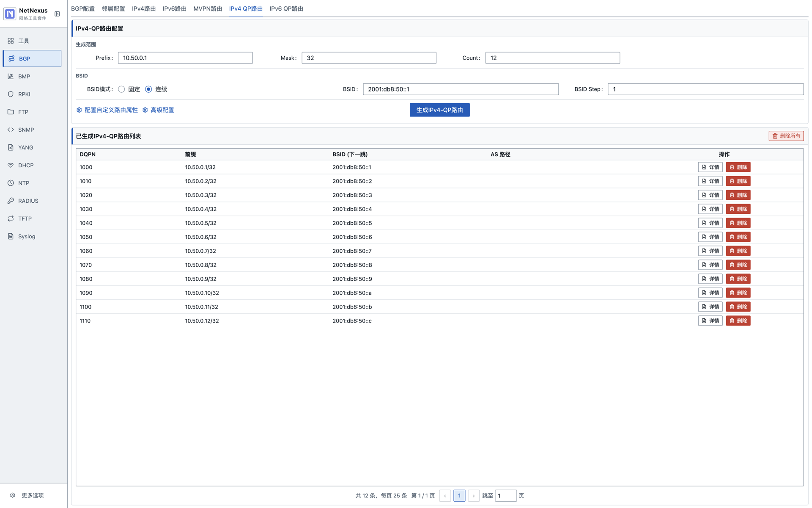812x508 pixels.
Task: Open the DHCP module
Action: [32, 165]
